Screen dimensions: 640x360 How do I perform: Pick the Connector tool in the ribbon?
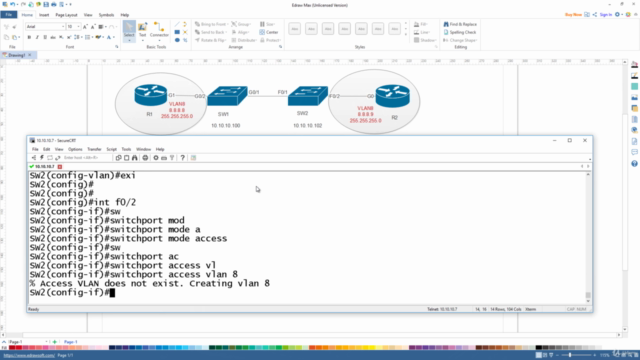pyautogui.click(x=159, y=31)
